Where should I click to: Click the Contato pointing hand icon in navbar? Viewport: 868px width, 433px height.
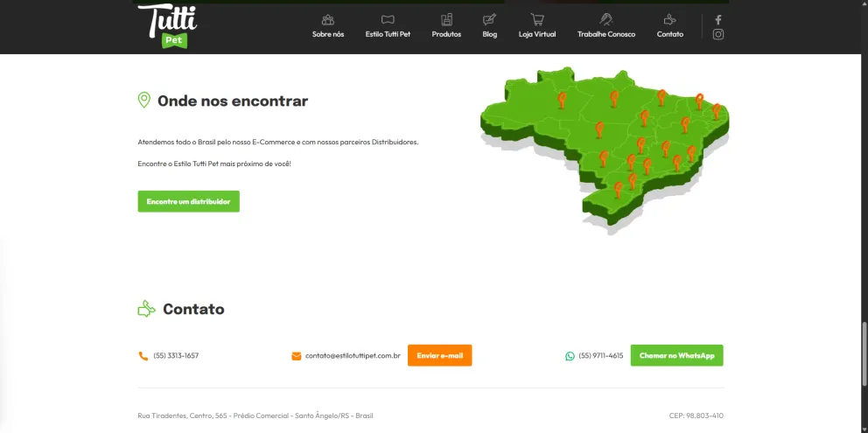pos(670,20)
